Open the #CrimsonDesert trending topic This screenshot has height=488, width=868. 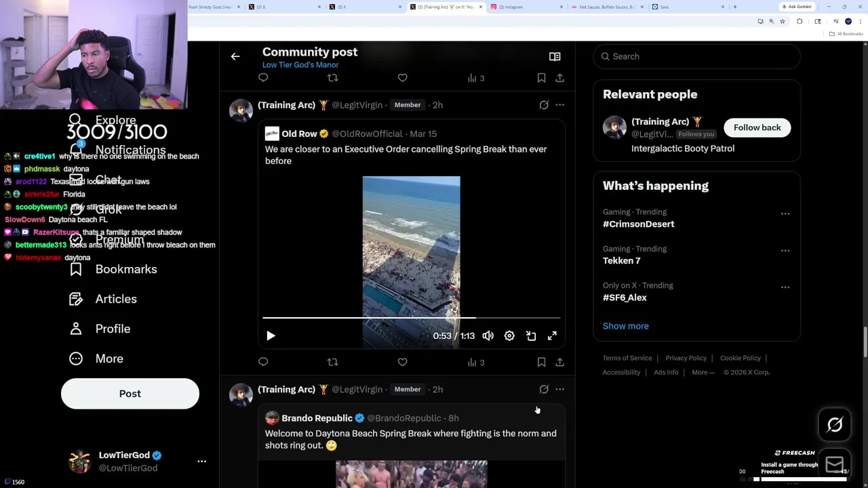point(638,224)
